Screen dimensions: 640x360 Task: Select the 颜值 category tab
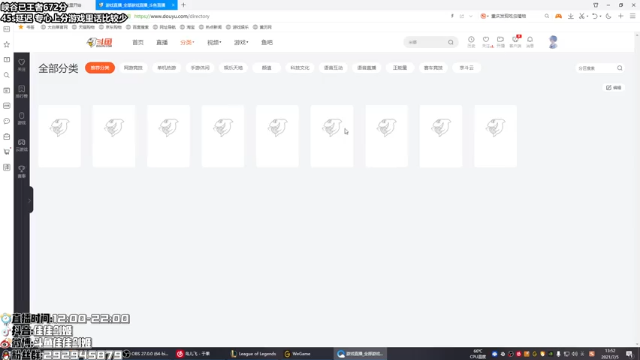click(x=267, y=68)
